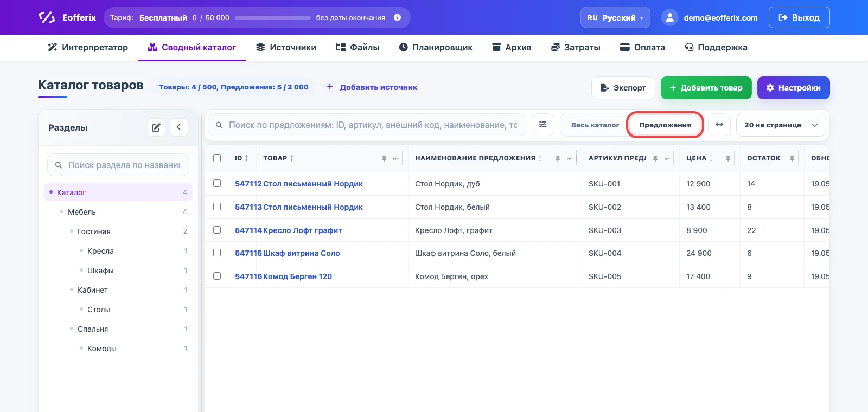The width and height of the screenshot is (868, 412).
Task: Toggle the select-all header checkbox
Action: point(217,158)
